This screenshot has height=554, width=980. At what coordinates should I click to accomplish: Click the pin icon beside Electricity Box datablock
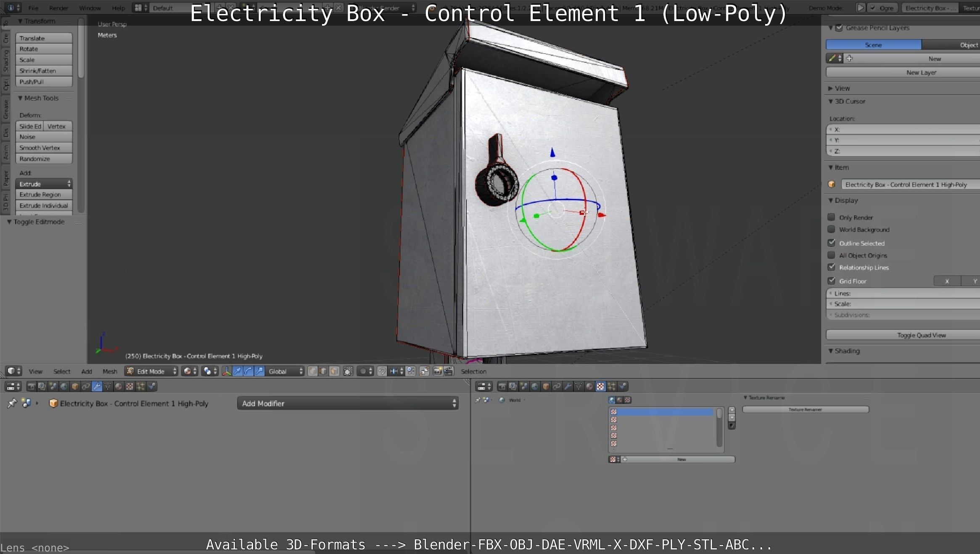(12, 403)
